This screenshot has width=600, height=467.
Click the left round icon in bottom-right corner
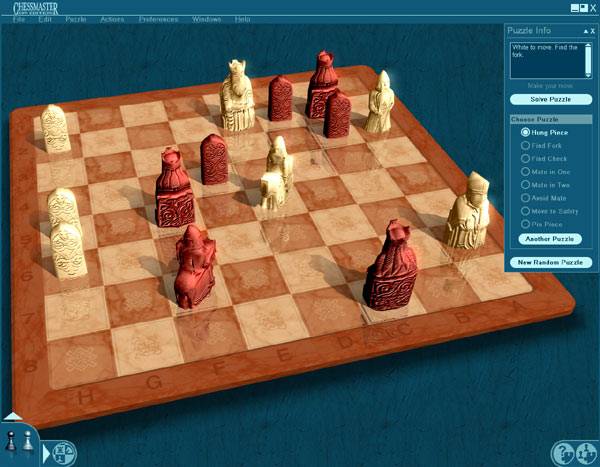pos(563,453)
